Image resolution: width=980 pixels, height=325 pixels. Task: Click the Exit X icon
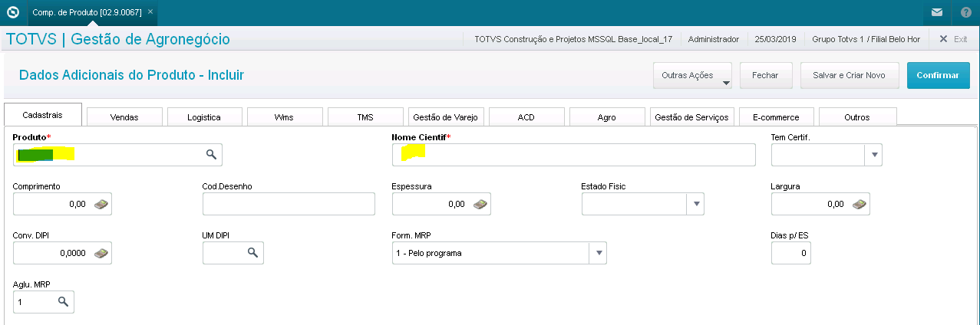[x=943, y=38]
